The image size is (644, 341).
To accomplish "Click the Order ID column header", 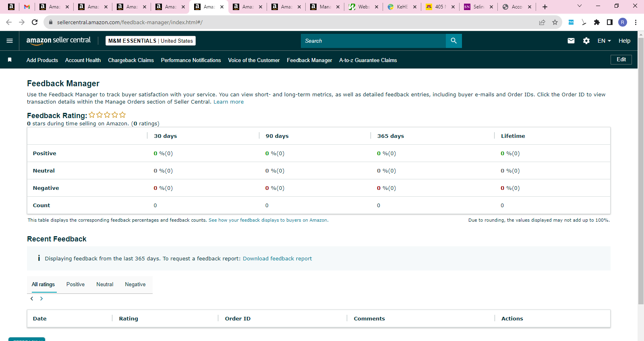I will tap(238, 318).
